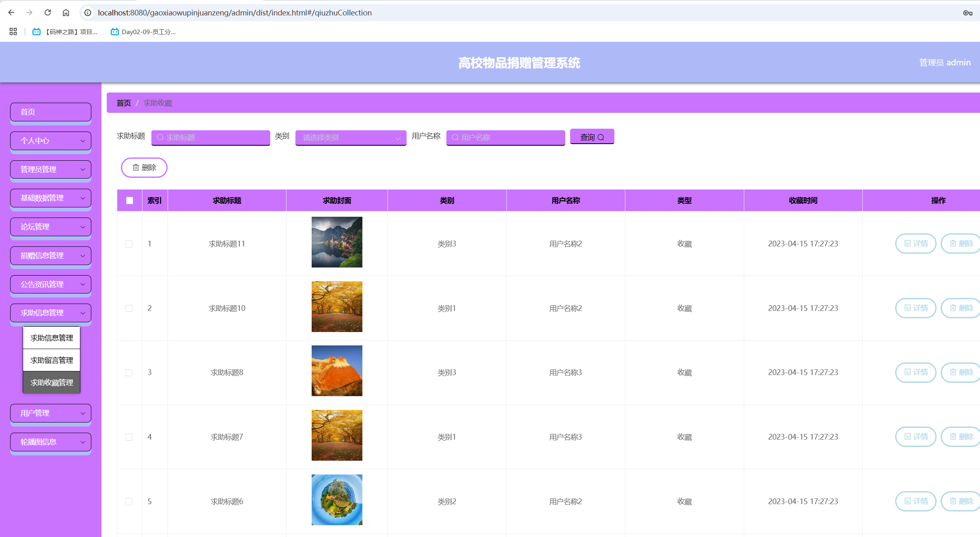This screenshot has height=537, width=980.
Task: Check the row for 求助标题10
Action: (x=129, y=308)
